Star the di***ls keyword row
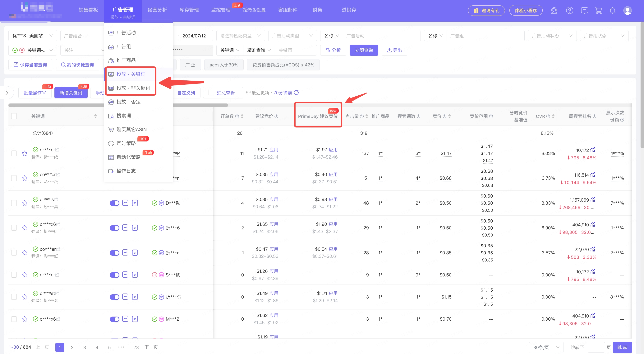The height and width of the screenshot is (354, 644). (x=25, y=203)
